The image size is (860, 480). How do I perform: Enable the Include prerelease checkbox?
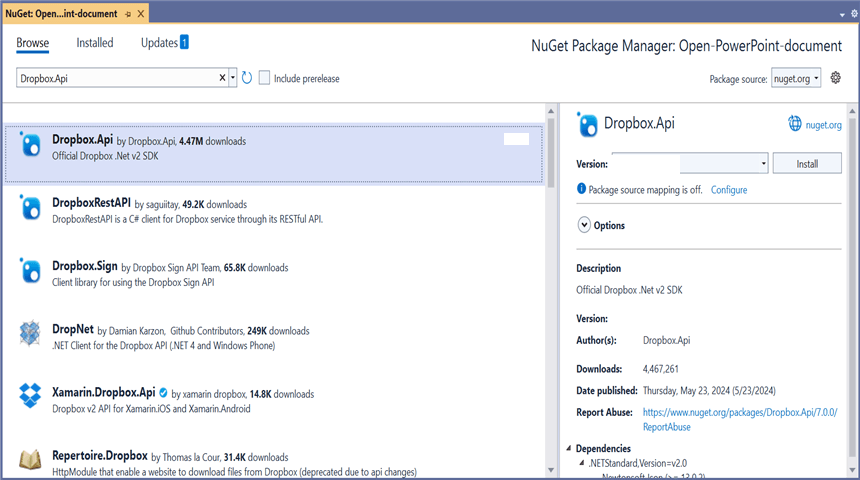pos(264,78)
